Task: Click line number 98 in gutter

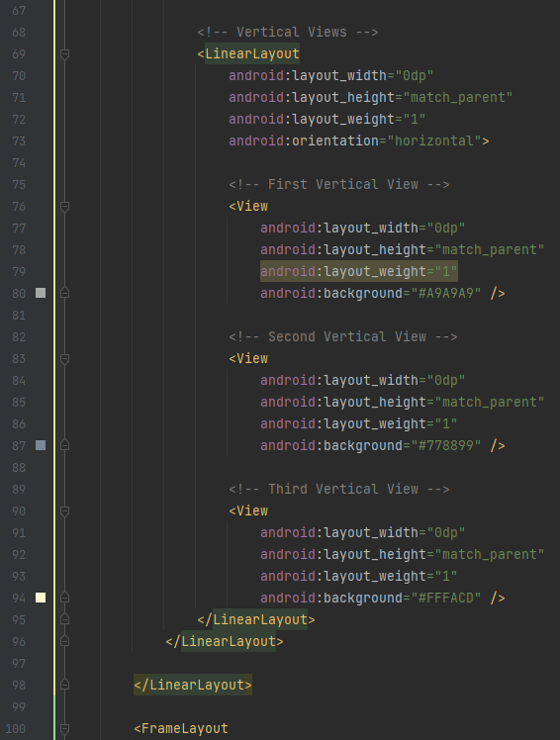Action: click(19, 686)
